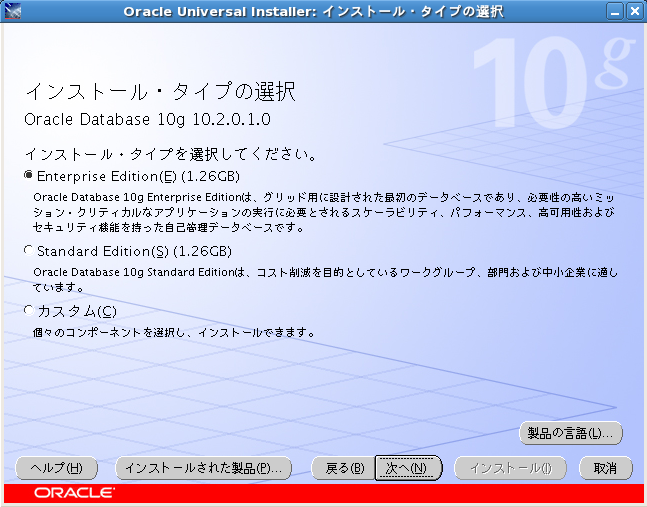Click the Oracle Database 10g 10.2.0.1.0 text

(x=147, y=120)
